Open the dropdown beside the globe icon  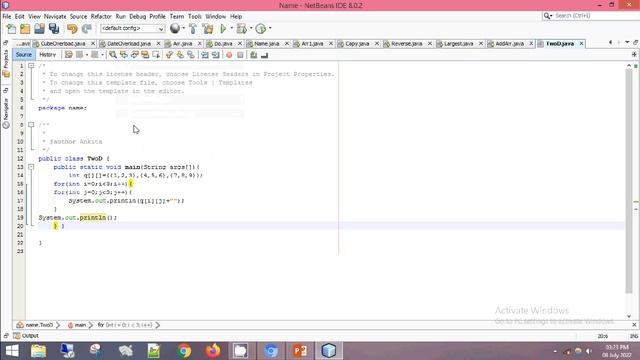[183, 28]
